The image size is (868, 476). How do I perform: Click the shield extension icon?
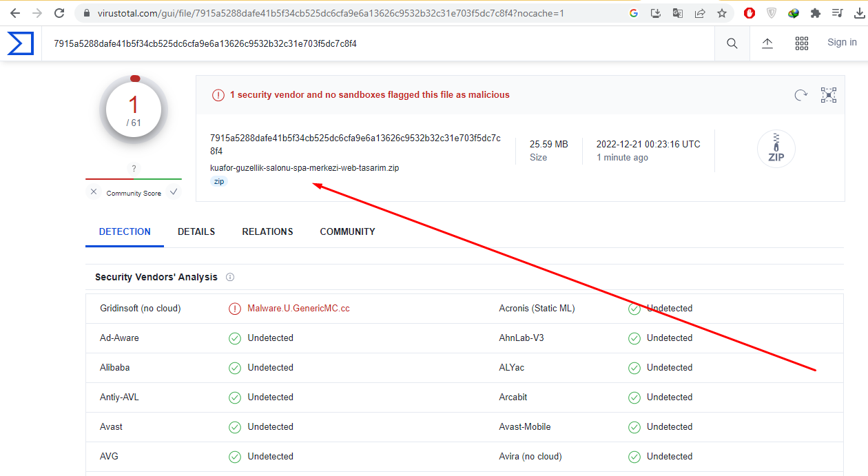click(772, 13)
